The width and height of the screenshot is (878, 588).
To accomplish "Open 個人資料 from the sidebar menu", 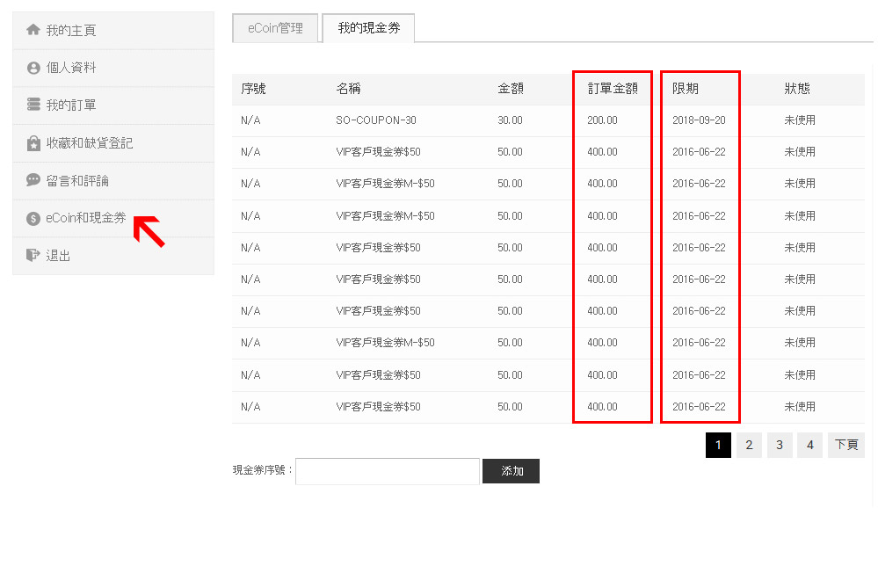I will [x=71, y=68].
